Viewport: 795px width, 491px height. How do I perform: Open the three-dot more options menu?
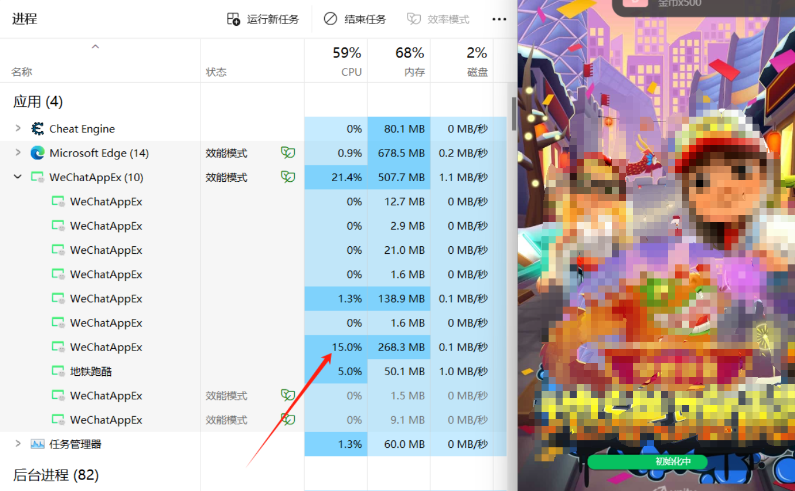[499, 19]
